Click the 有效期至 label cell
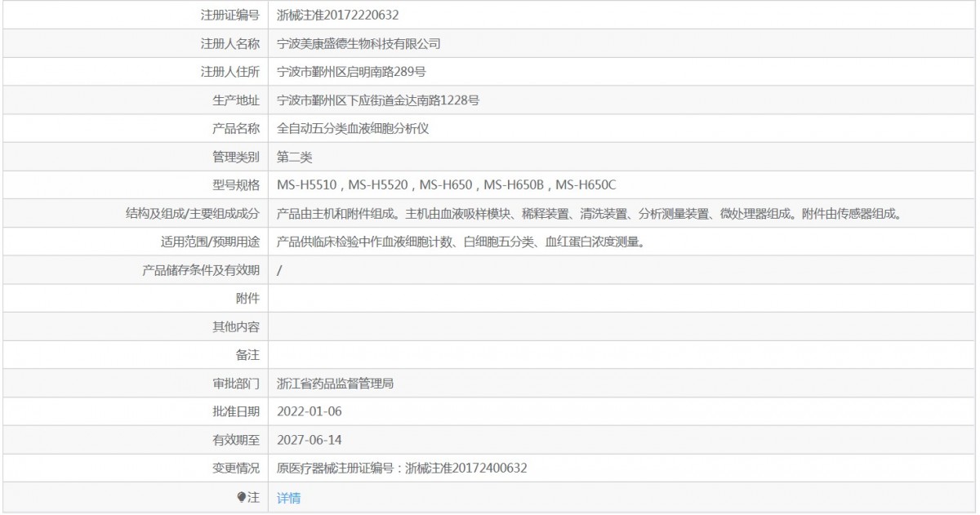 (135, 440)
